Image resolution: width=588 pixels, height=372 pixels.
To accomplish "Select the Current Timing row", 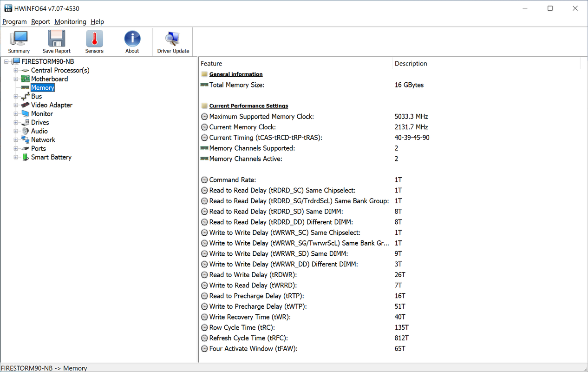I will click(390, 138).
